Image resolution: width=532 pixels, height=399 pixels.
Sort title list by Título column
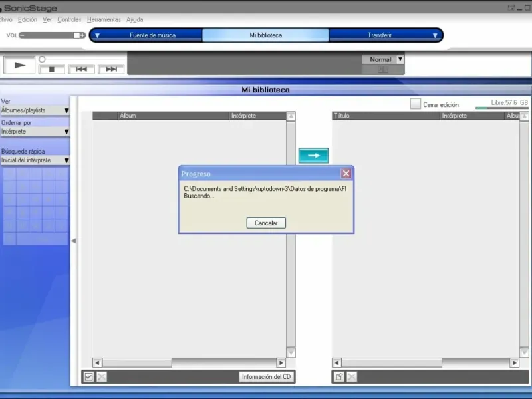(386, 116)
